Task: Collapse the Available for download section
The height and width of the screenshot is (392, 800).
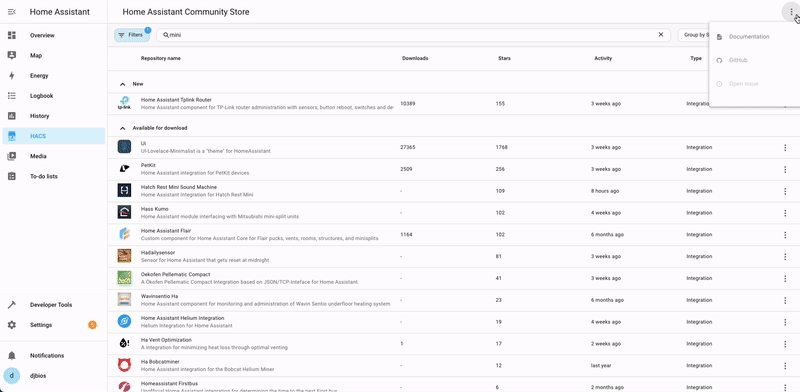Action: (x=122, y=128)
